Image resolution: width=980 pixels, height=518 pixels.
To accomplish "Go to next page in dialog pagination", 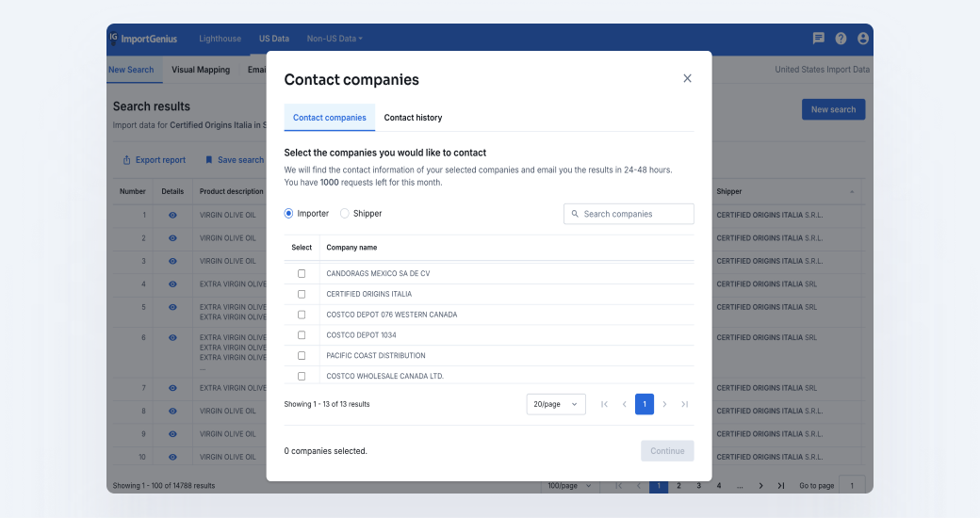I will [x=664, y=404].
